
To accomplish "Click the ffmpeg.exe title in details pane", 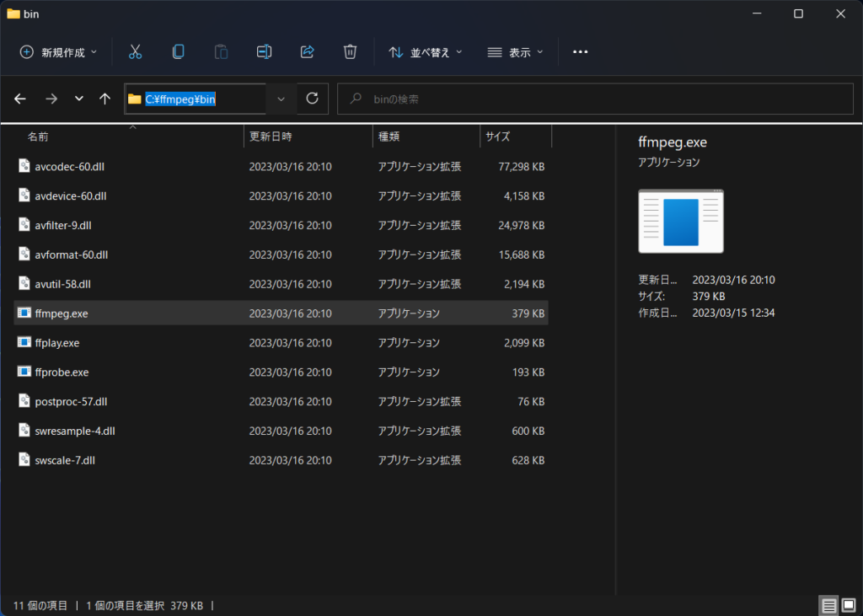I will tap(672, 142).
